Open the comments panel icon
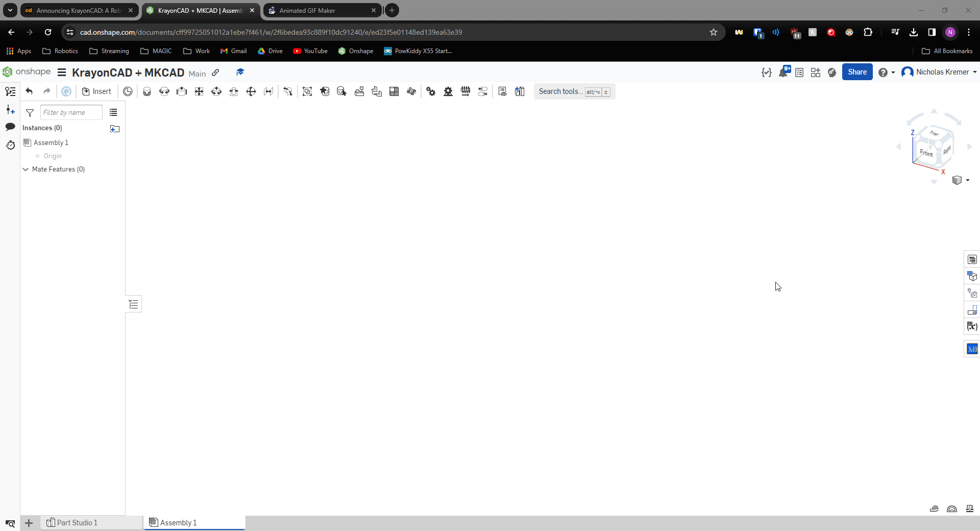 (x=10, y=127)
